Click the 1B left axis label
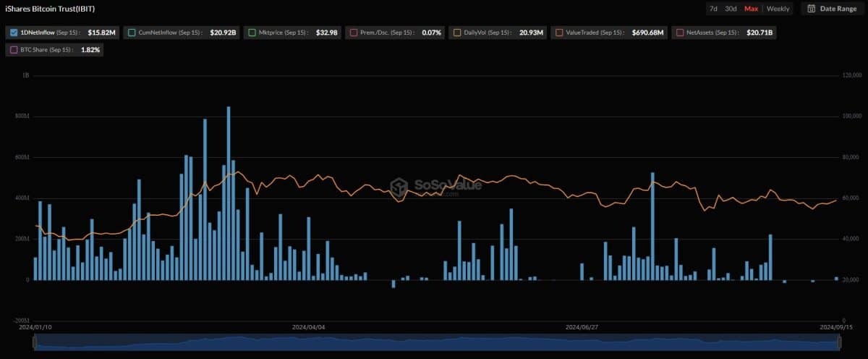The width and height of the screenshot is (868, 359). [25, 75]
